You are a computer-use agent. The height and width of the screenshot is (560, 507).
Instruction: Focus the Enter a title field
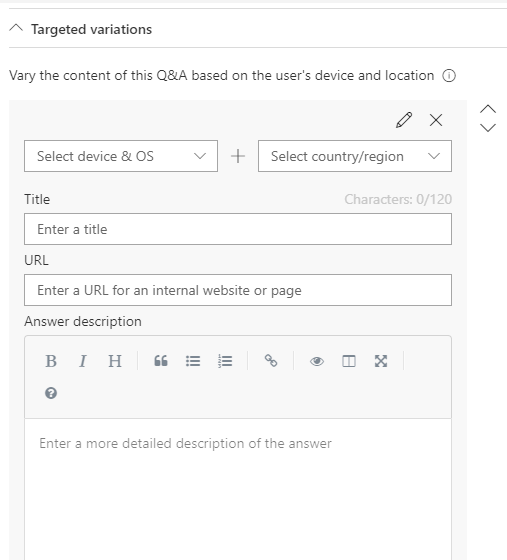[238, 229]
